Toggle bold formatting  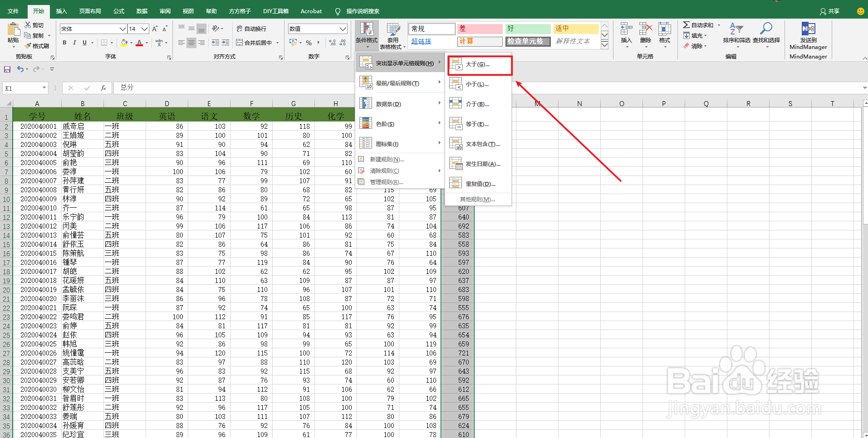click(x=64, y=43)
